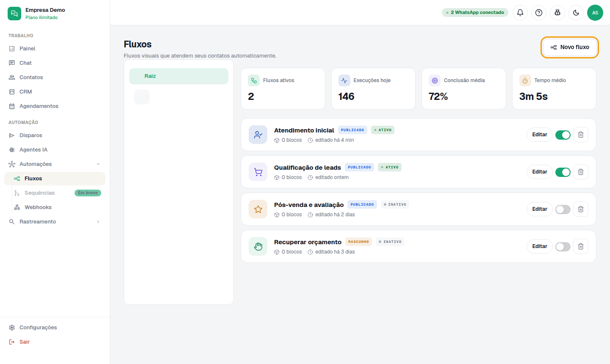This screenshot has width=610, height=364.
Task: Expand the Rastreamento sidebar section
Action: point(55,222)
